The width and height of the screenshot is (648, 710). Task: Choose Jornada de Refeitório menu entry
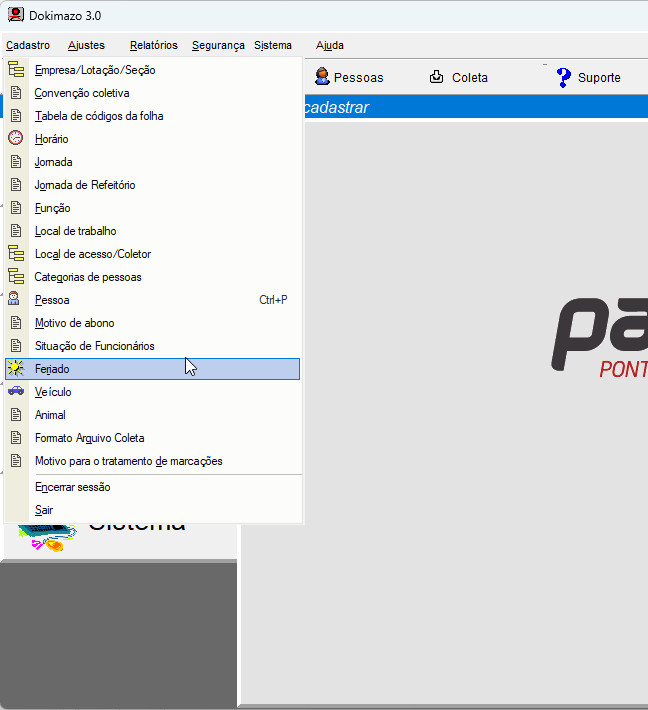point(85,185)
